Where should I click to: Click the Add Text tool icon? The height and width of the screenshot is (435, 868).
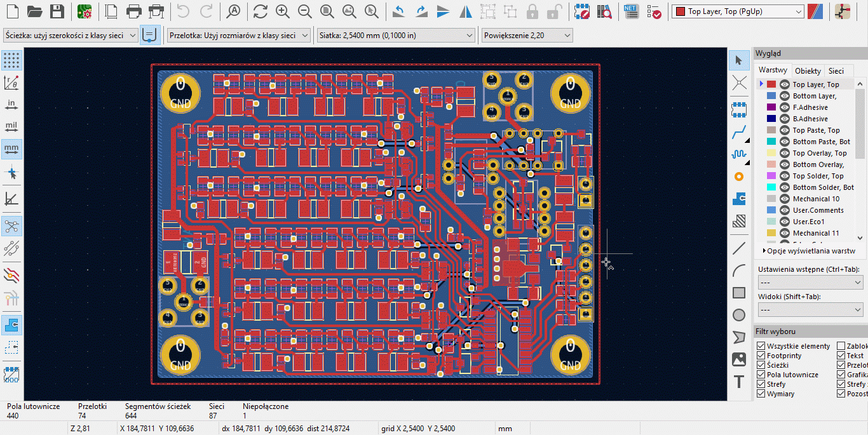[x=738, y=382]
